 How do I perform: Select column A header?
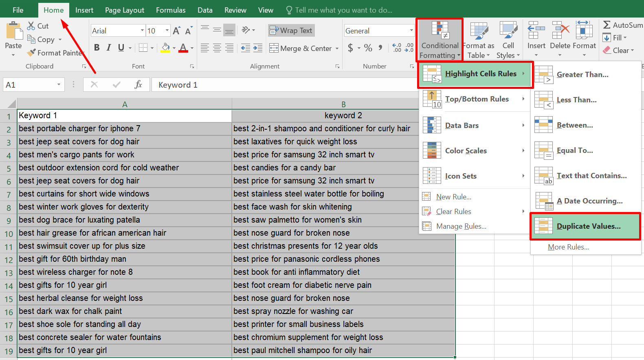pyautogui.click(x=125, y=104)
